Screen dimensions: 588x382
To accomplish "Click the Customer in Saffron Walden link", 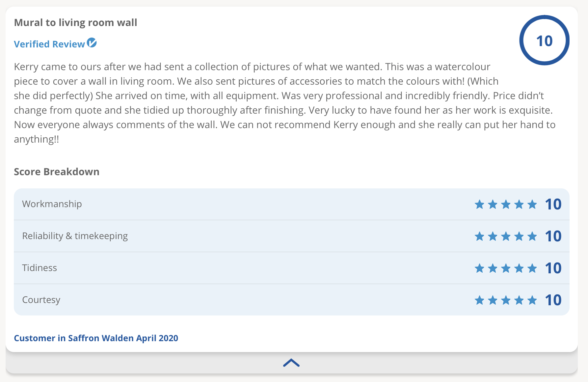I will point(96,338).
